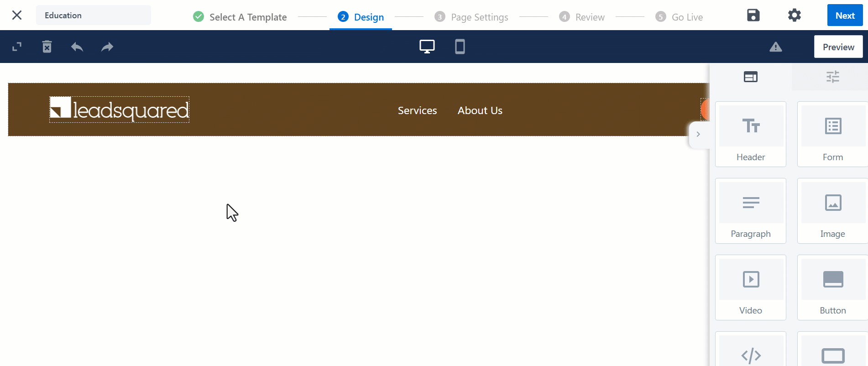This screenshot has width=868, height=366.
Task: Pick the Video widget
Action: pos(751,288)
